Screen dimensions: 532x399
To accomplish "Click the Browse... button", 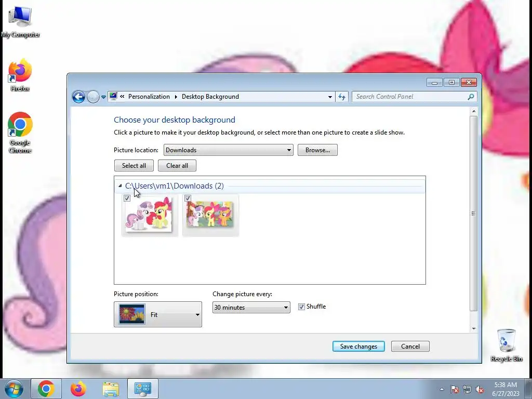I will pos(317,150).
